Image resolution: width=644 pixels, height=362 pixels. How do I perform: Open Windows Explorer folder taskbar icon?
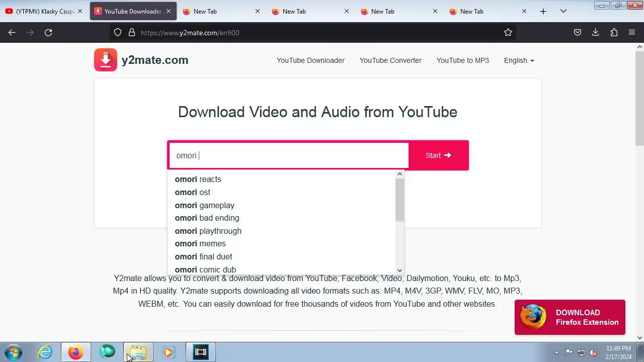138,352
